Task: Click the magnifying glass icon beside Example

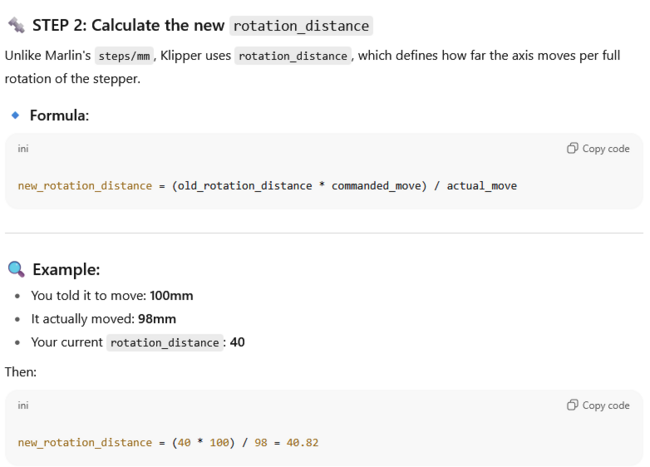Action: point(16,270)
